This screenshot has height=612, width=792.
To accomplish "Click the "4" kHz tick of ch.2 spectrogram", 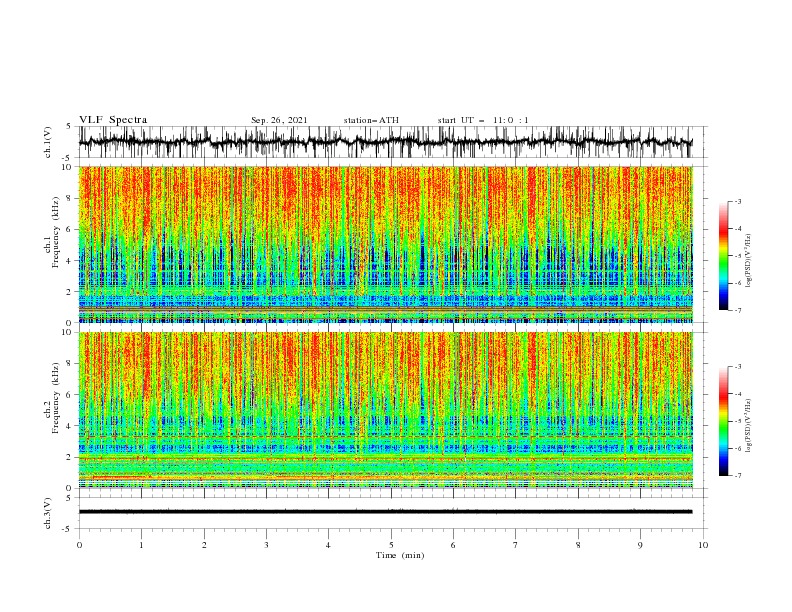I will click(x=71, y=426).
